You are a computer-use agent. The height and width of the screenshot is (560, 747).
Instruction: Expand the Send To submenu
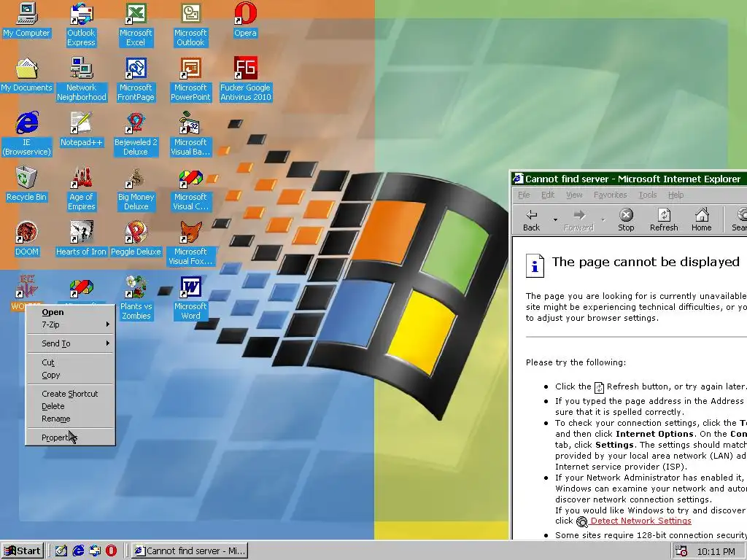(70, 343)
